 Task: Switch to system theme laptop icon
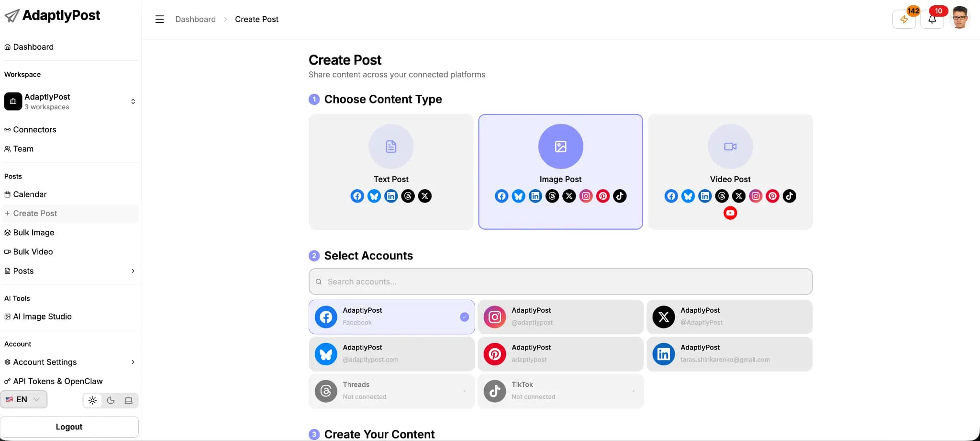click(129, 400)
